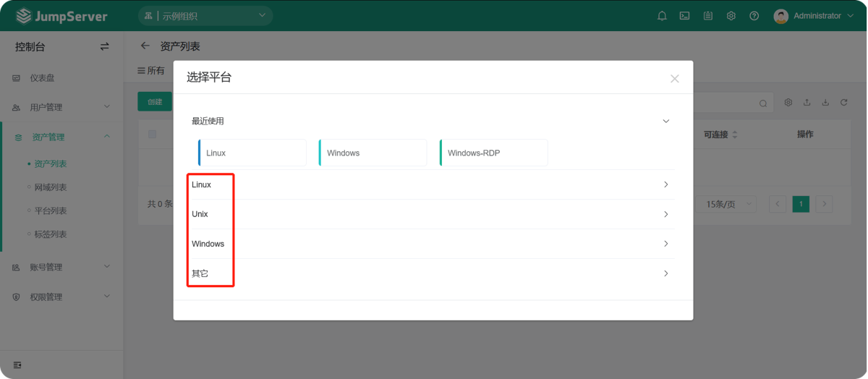The height and width of the screenshot is (379, 868).
Task: Expand the 账号管理 menu
Action: pos(107,267)
